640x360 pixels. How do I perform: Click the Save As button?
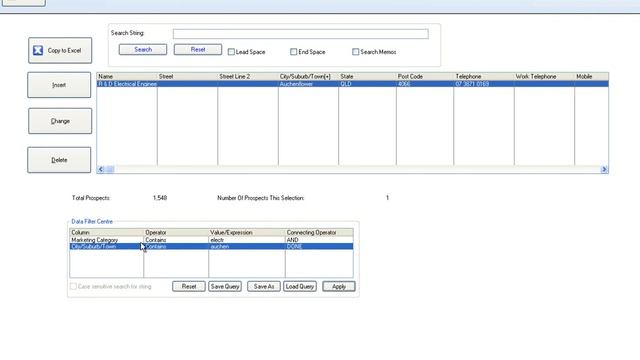tap(264, 287)
